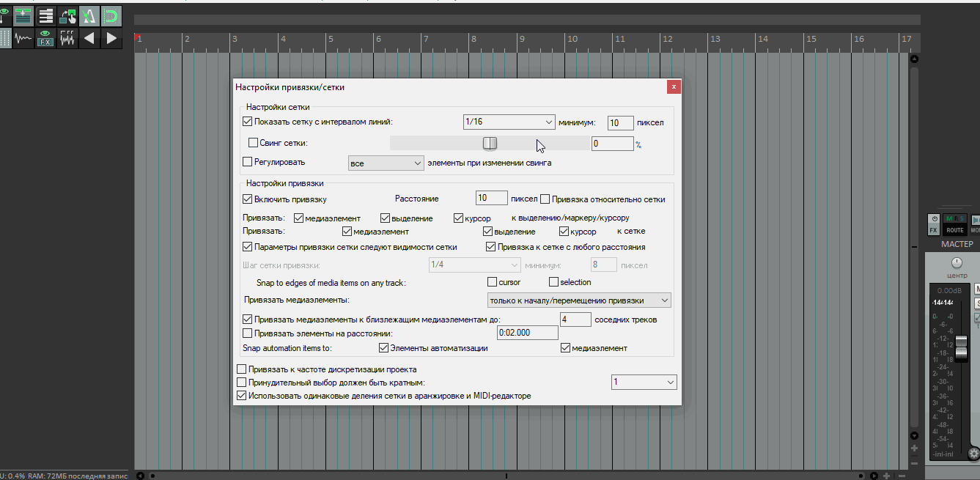Click the green magnet snap icon

point(111,15)
